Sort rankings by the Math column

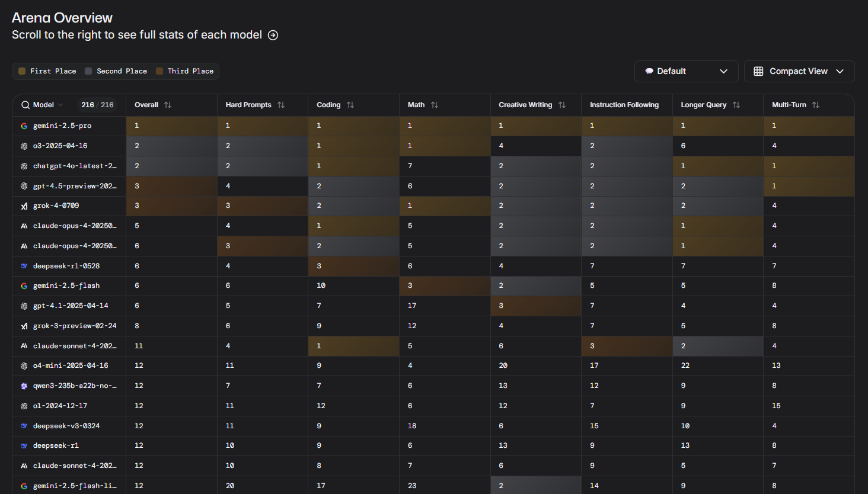click(x=435, y=105)
